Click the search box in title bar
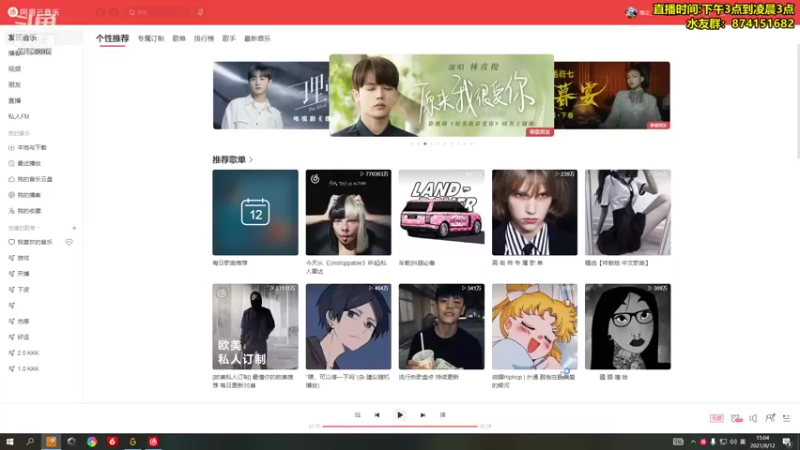The height and width of the screenshot is (450, 800). click(x=158, y=12)
